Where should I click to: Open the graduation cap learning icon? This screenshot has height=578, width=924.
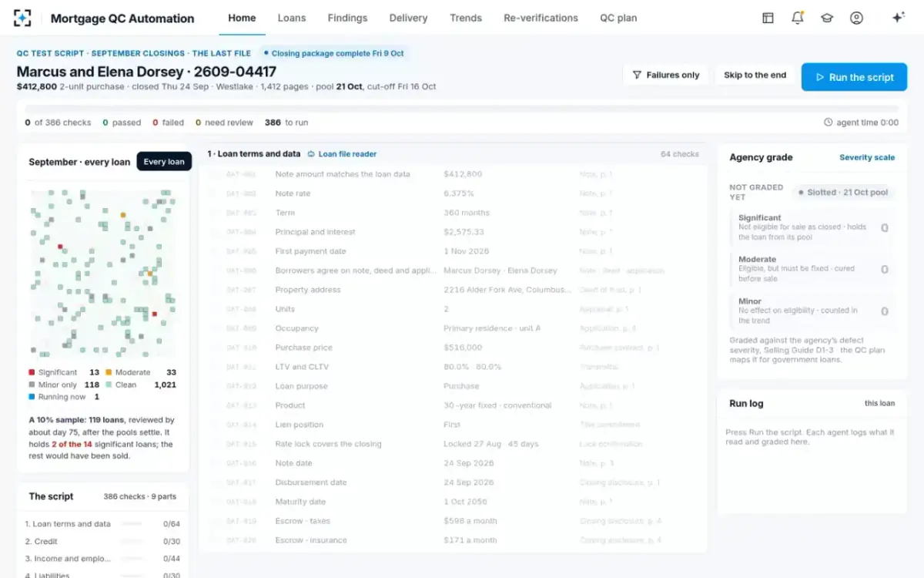pyautogui.click(x=827, y=18)
